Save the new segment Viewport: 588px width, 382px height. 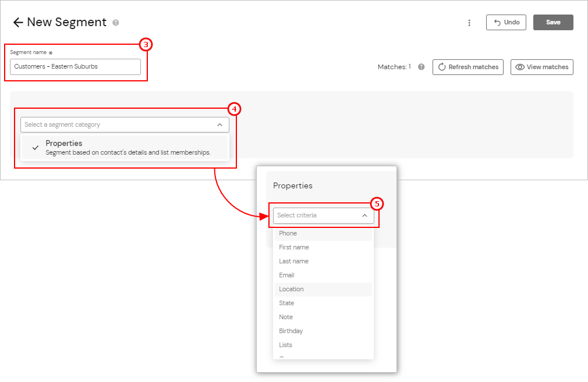552,22
